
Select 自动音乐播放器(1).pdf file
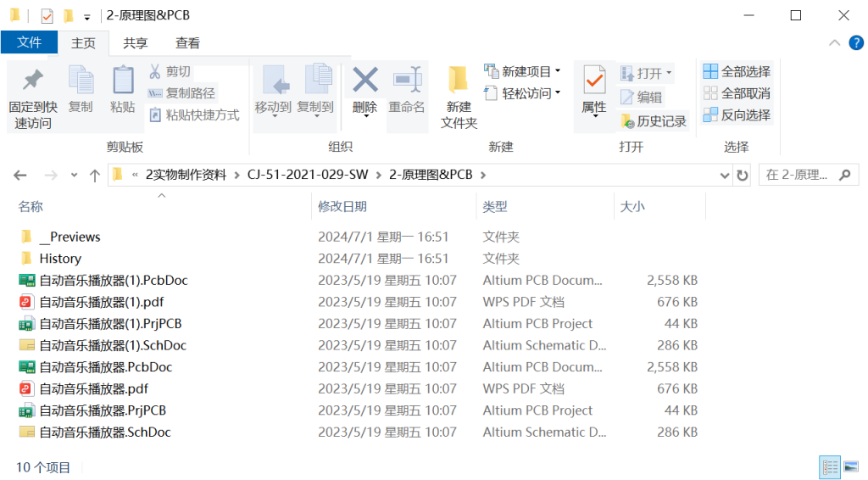coord(102,302)
